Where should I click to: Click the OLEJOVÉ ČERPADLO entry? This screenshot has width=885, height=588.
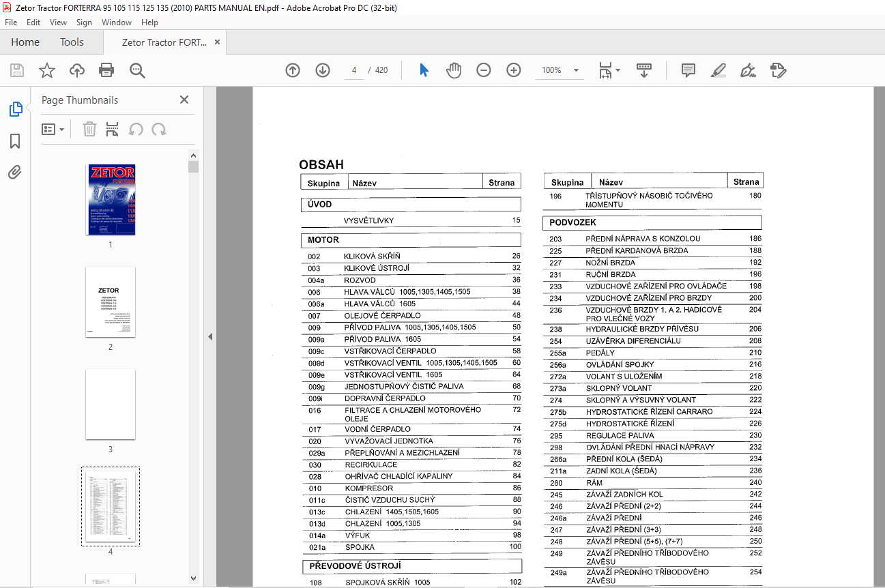point(383,316)
